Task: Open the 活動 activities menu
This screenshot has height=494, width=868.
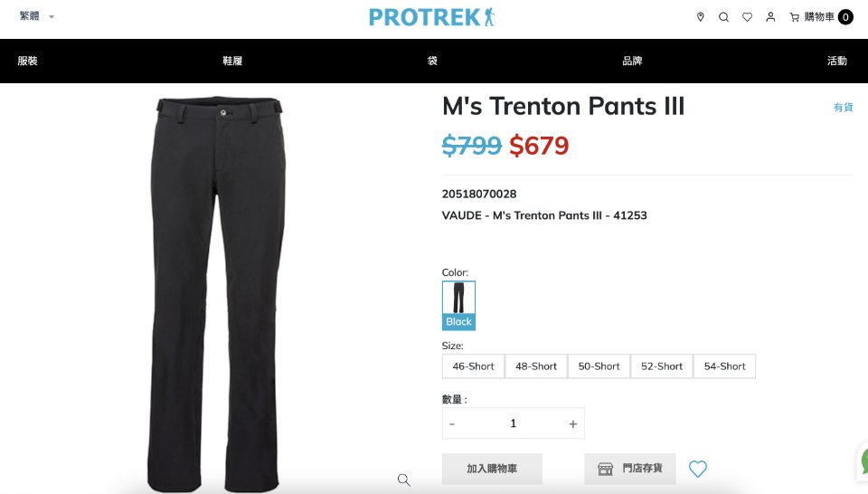Action: (x=837, y=61)
